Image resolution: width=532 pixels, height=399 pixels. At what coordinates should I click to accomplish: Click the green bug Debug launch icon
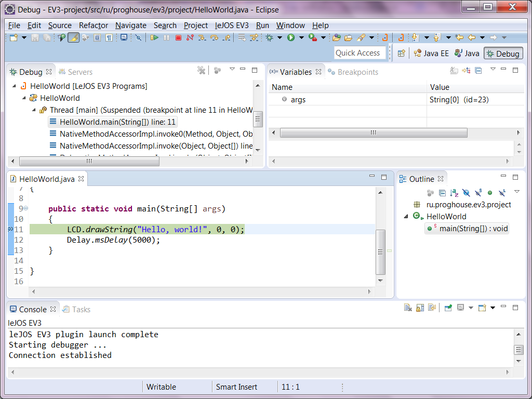pyautogui.click(x=270, y=37)
